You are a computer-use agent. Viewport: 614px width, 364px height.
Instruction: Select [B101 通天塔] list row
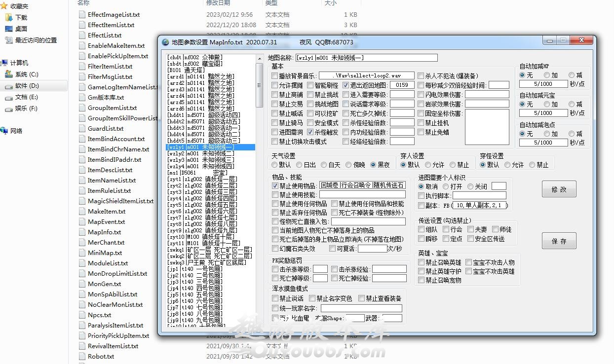point(211,70)
